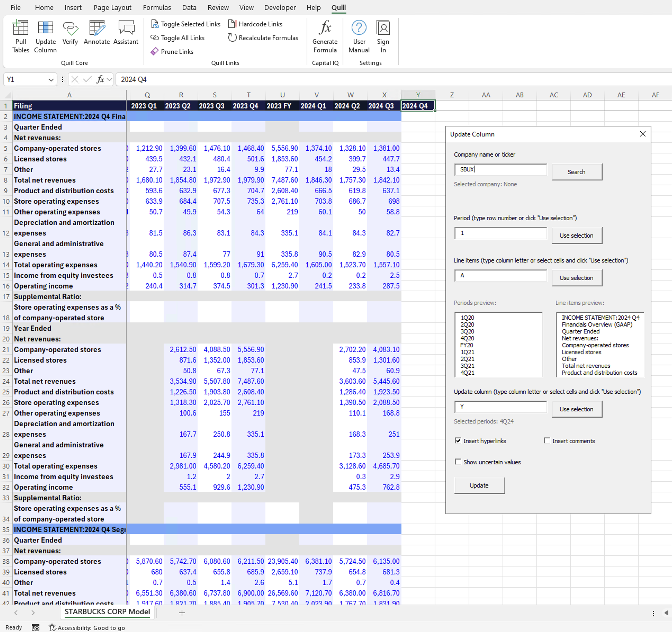Viewport: 672px width, 632px height.
Task: Open the STARBUCKS CORP Model sheet tab
Action: tap(107, 612)
